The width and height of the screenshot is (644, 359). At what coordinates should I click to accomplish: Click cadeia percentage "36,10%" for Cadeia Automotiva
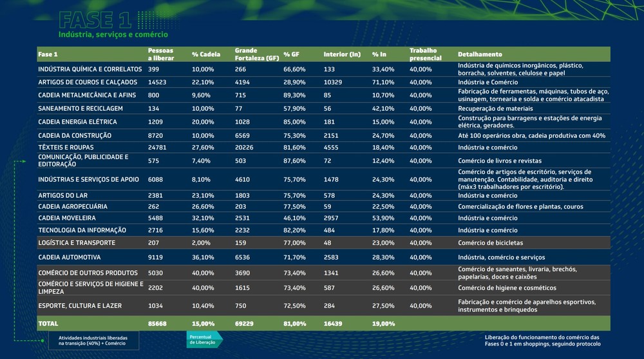click(203, 257)
